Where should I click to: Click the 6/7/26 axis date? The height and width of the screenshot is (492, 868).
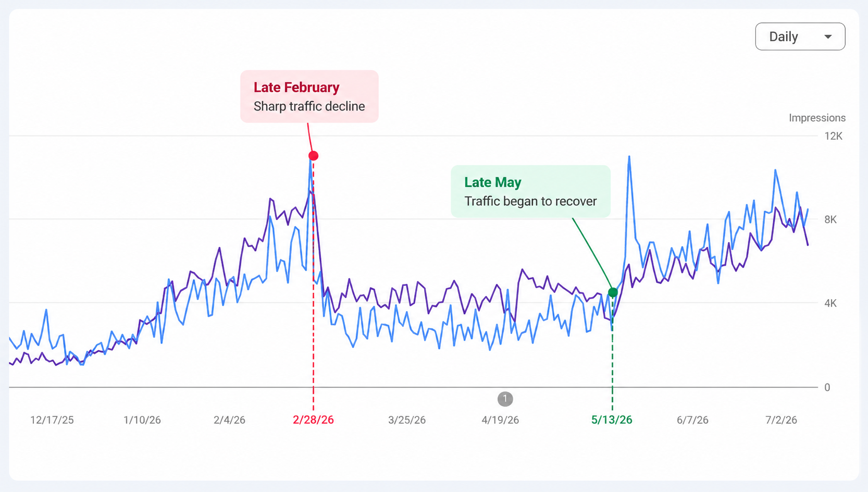tap(692, 420)
